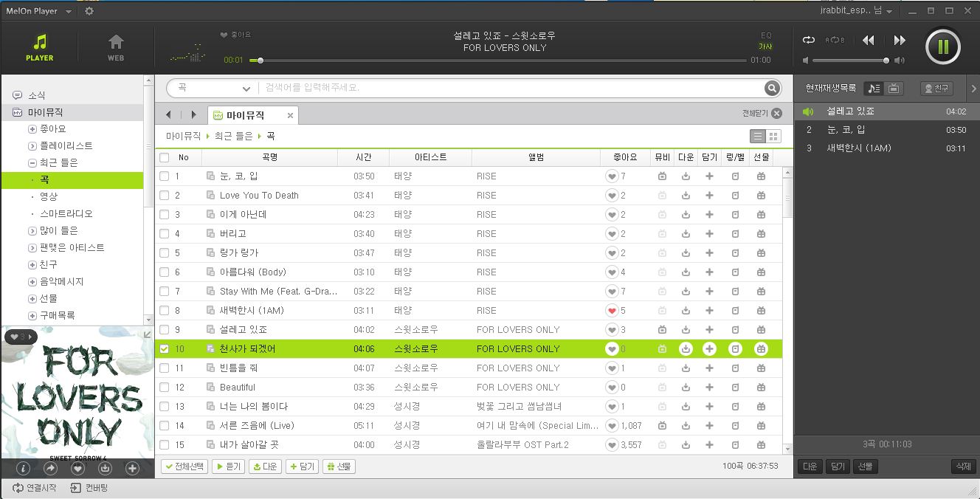Open settings gear in title bar
Image resolution: width=980 pixels, height=499 pixels.
[89, 11]
